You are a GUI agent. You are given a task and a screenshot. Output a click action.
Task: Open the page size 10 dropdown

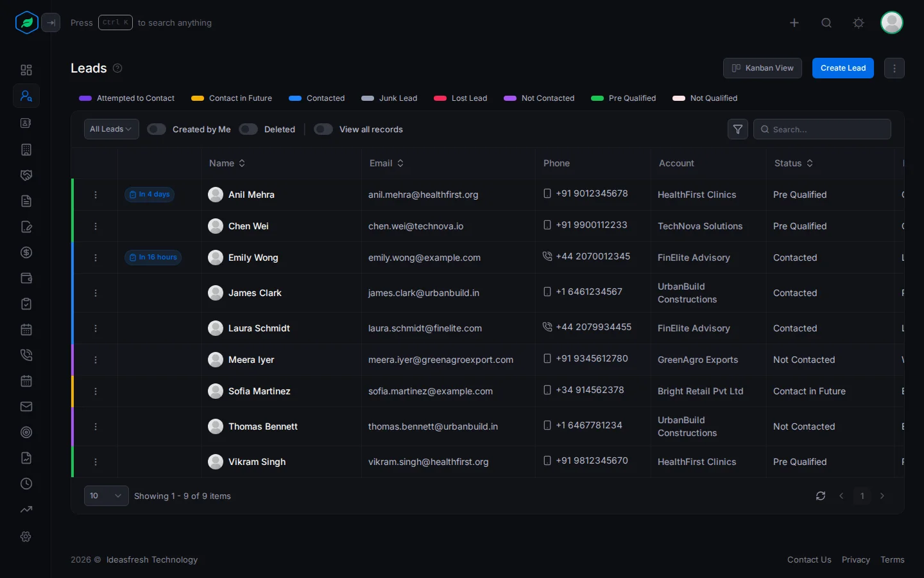[x=106, y=496]
